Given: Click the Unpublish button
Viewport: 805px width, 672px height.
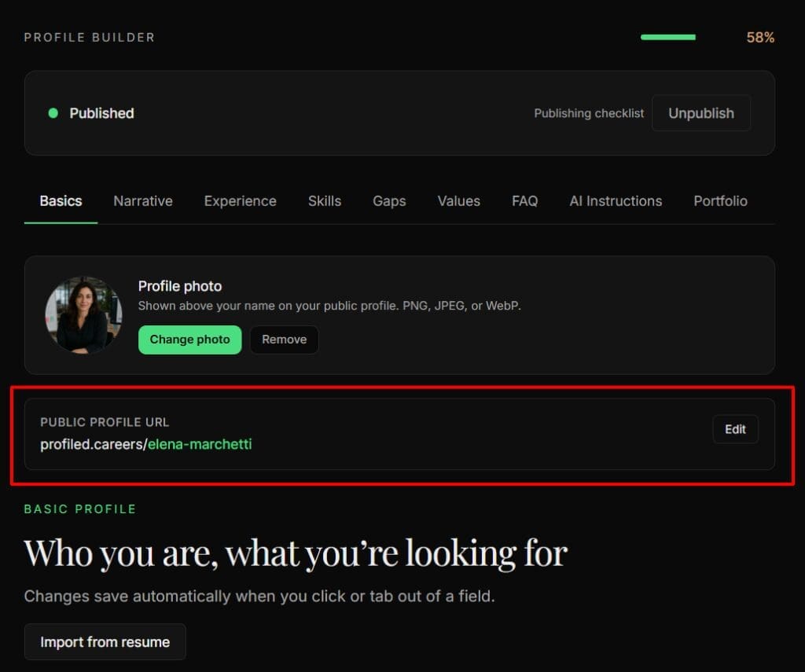Looking at the screenshot, I should (700, 113).
